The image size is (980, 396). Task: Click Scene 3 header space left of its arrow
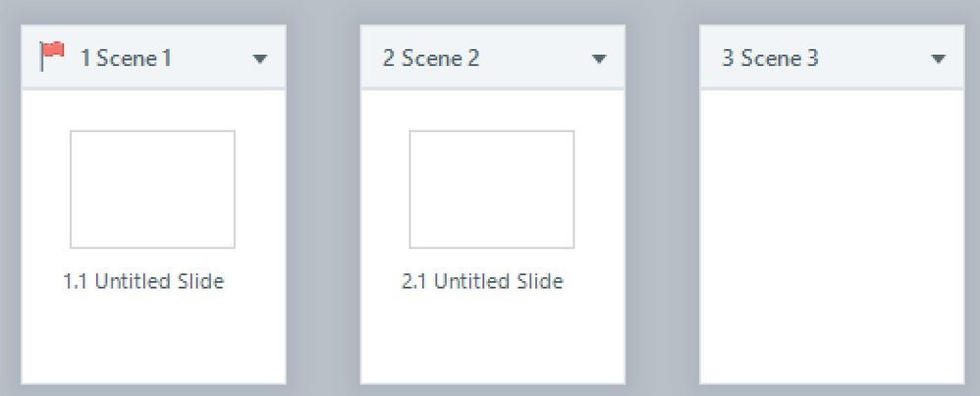tap(874, 59)
